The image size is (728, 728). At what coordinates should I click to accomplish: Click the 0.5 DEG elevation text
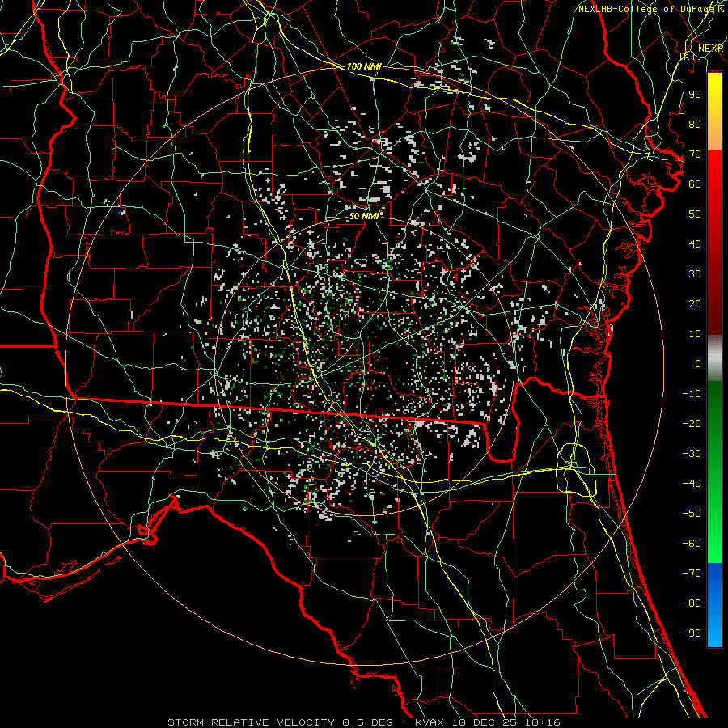point(368,722)
